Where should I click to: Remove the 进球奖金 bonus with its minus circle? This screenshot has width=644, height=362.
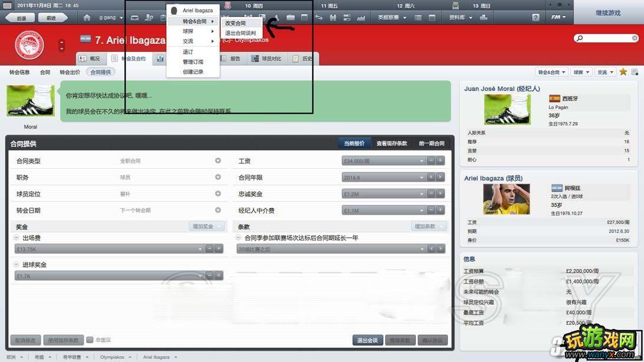pos(16,265)
